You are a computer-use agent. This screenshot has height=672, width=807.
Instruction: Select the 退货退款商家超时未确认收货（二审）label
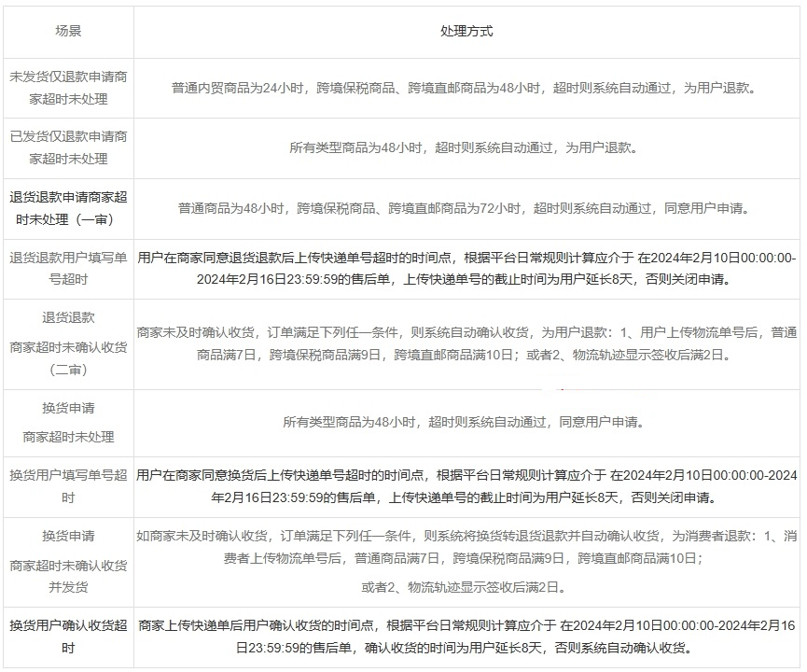[x=68, y=343]
